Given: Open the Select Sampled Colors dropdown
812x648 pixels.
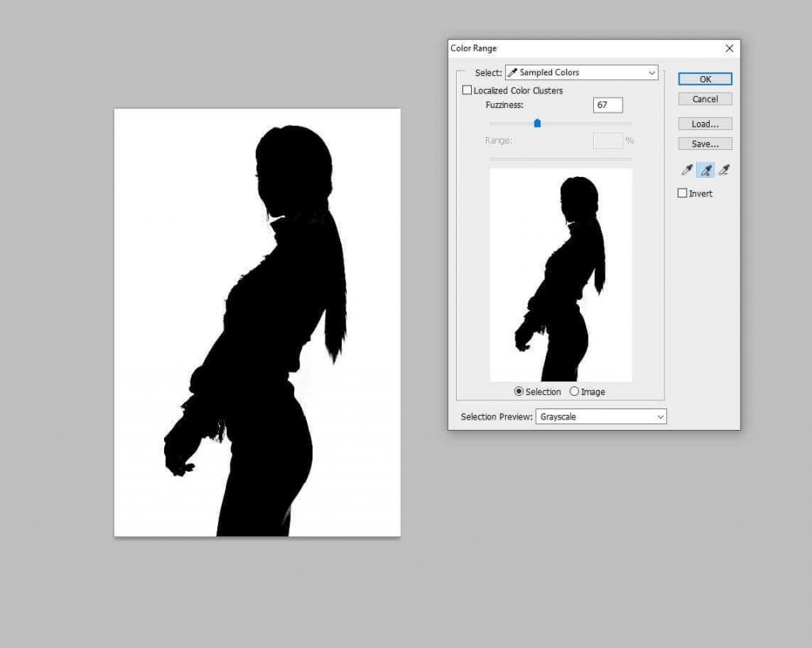Looking at the screenshot, I should pyautogui.click(x=582, y=72).
